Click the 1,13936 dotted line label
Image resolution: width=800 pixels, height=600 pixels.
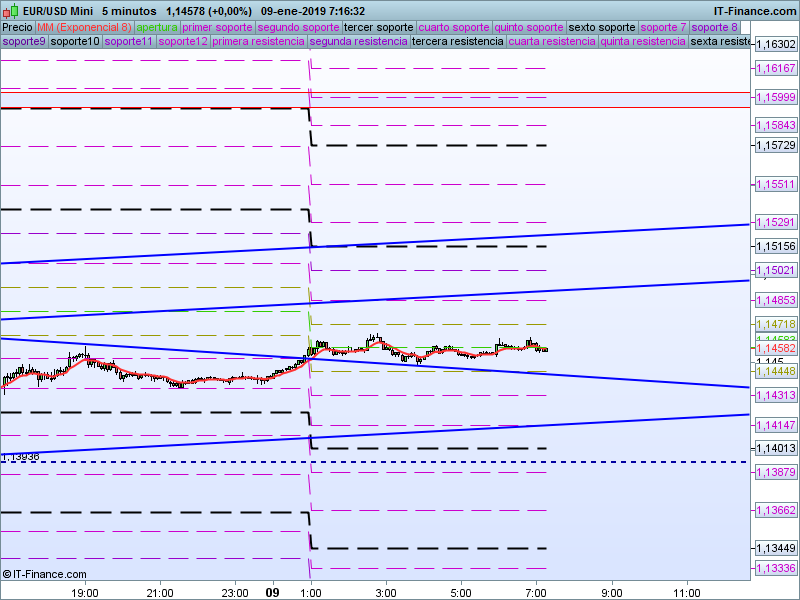click(x=20, y=457)
